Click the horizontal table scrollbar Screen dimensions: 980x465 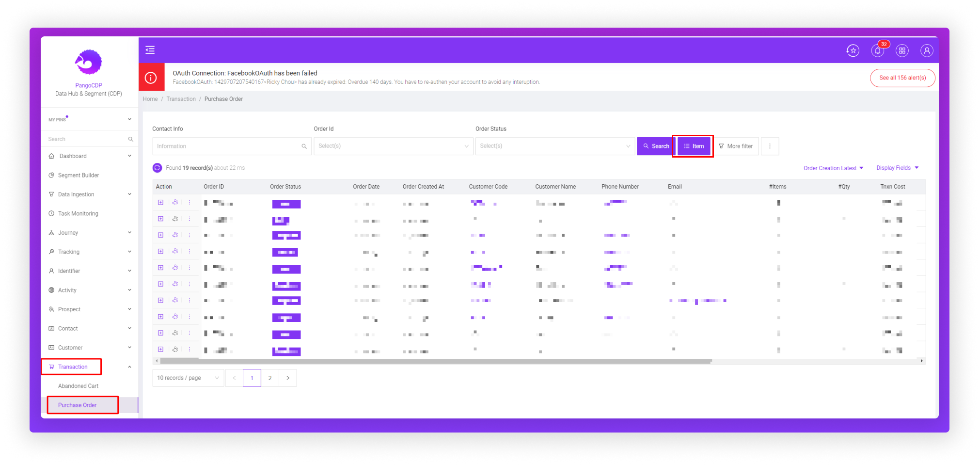[435, 361]
